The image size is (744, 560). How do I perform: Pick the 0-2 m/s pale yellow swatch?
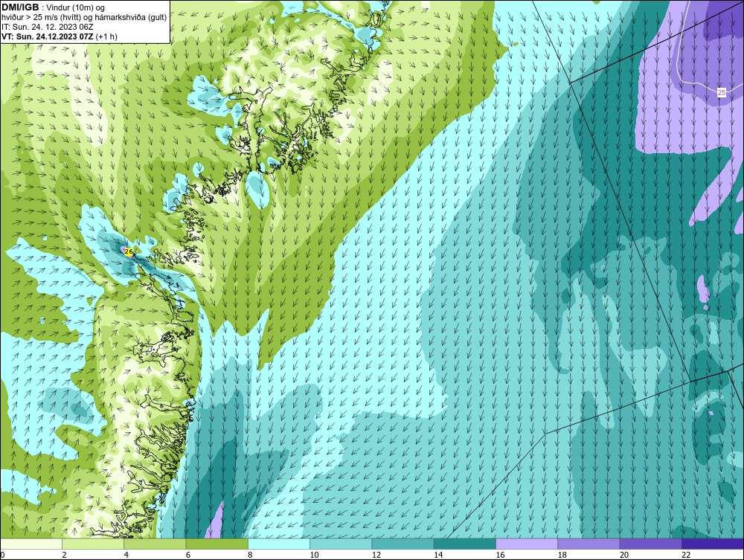coord(31,544)
